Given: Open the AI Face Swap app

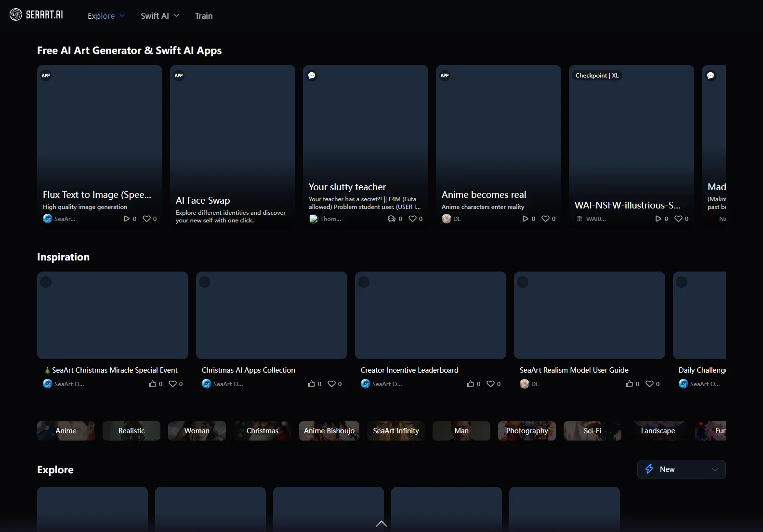Looking at the screenshot, I should (233, 146).
